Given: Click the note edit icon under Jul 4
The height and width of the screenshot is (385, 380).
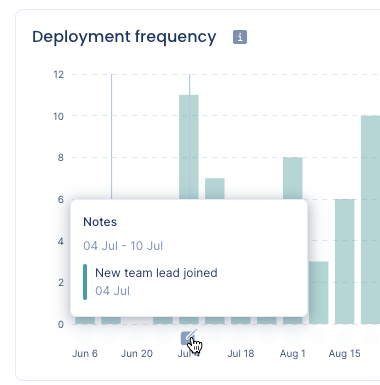Looking at the screenshot, I should [x=188, y=338].
